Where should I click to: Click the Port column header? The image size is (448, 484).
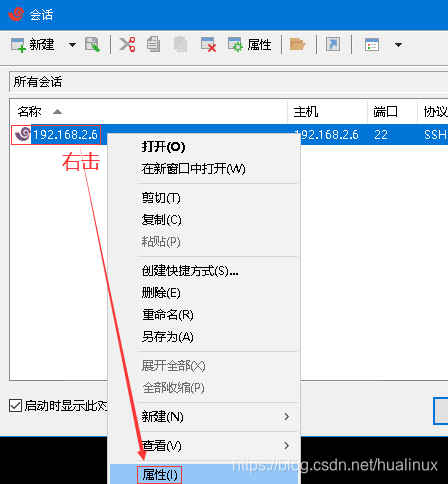tap(392, 112)
